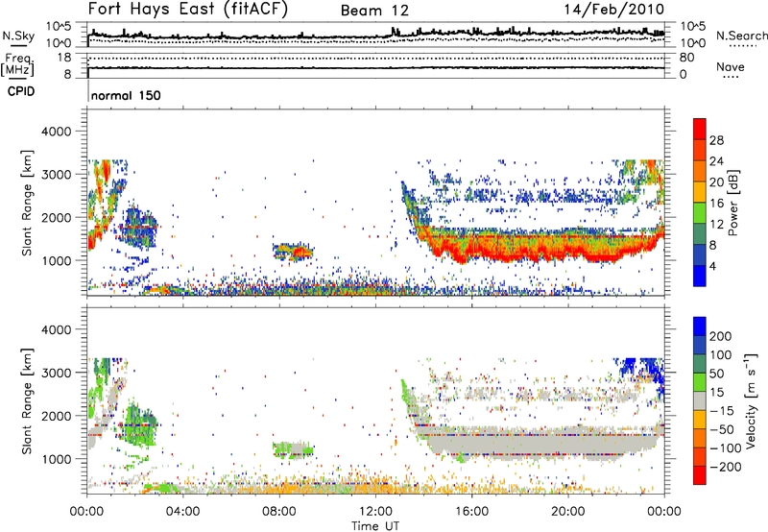The image size is (768, 532).
Task: Click the "3000" tick on the power panel
Action: (56, 175)
